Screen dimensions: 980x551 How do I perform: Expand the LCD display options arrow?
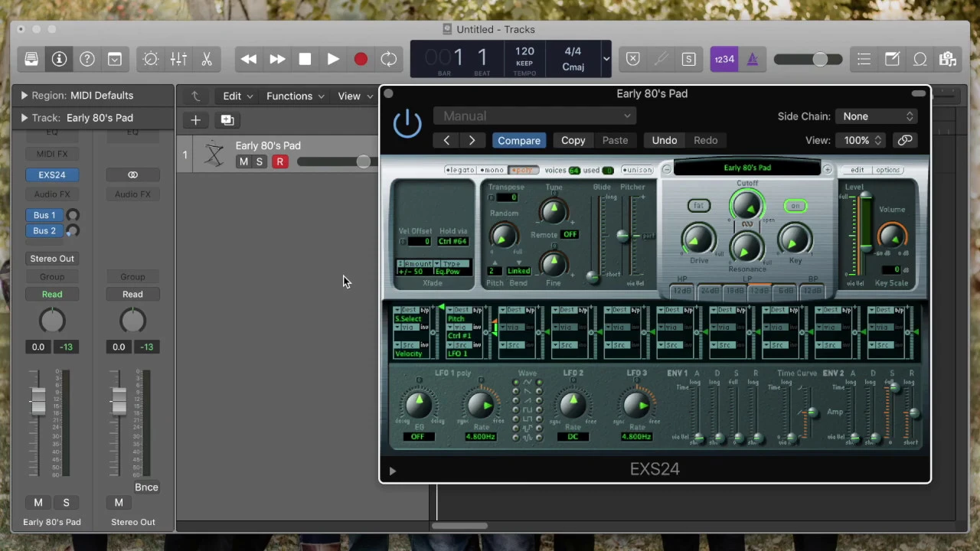(x=606, y=59)
